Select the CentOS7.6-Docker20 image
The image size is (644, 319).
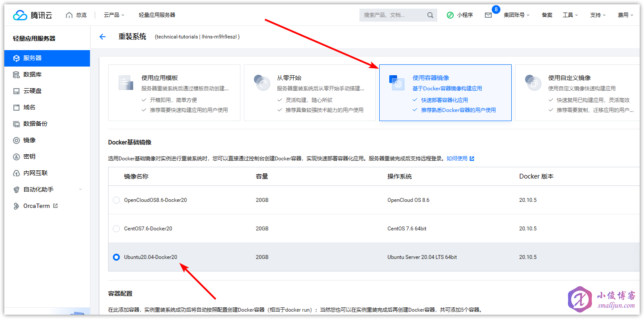[116, 228]
